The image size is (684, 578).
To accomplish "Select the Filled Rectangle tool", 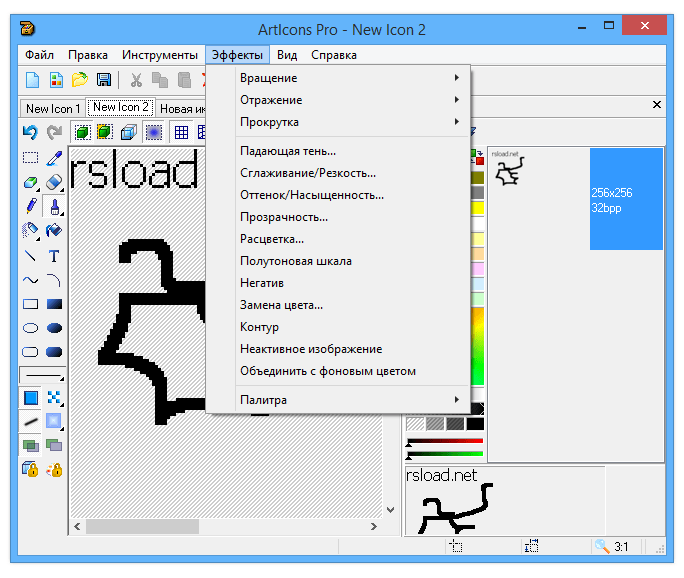I will (x=54, y=304).
